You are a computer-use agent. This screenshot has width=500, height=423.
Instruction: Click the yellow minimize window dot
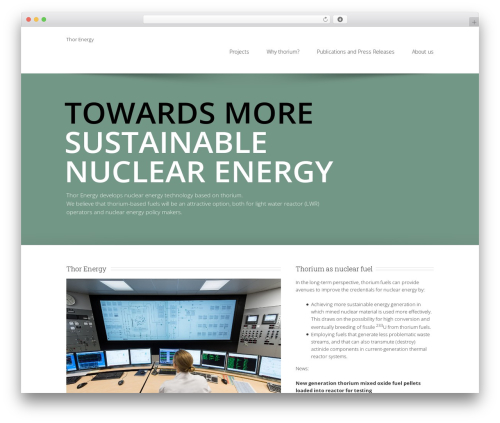point(36,19)
